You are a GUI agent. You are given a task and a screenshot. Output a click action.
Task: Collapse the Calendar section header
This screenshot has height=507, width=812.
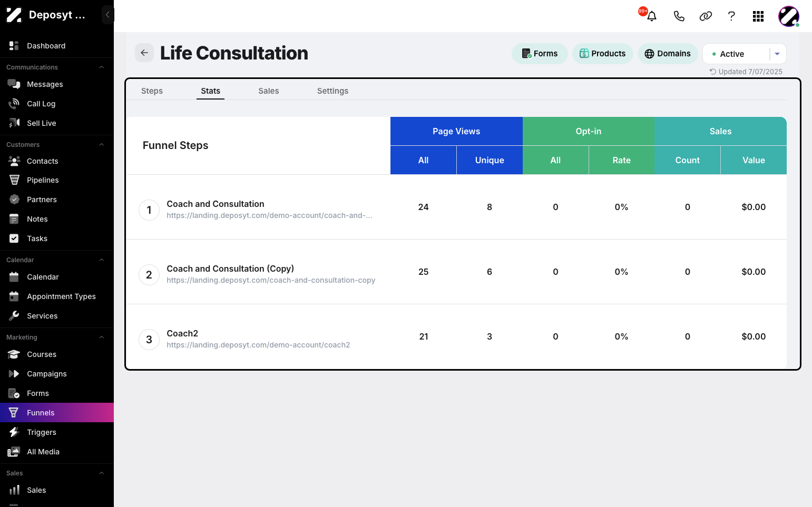point(102,260)
